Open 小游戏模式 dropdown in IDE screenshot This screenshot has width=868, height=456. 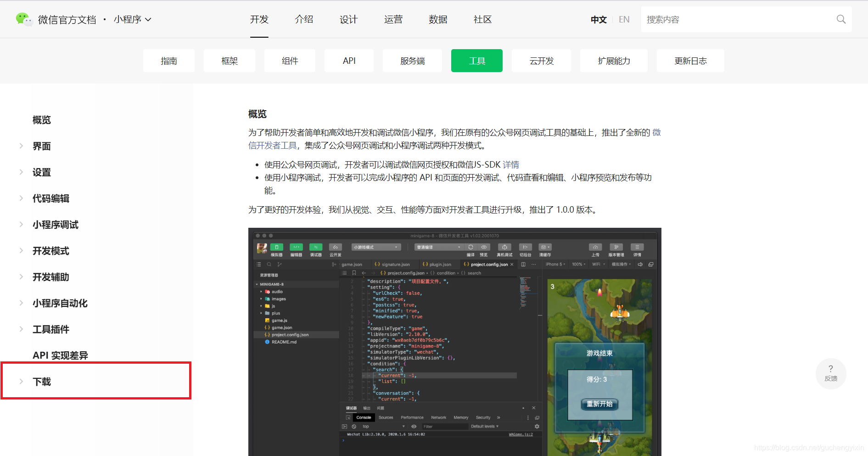click(376, 247)
